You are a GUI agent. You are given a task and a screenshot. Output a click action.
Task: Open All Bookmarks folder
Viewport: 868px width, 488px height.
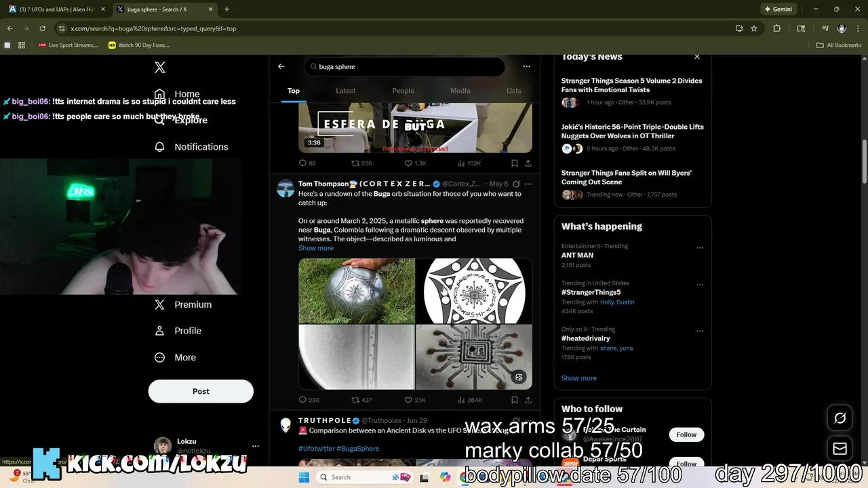click(839, 45)
